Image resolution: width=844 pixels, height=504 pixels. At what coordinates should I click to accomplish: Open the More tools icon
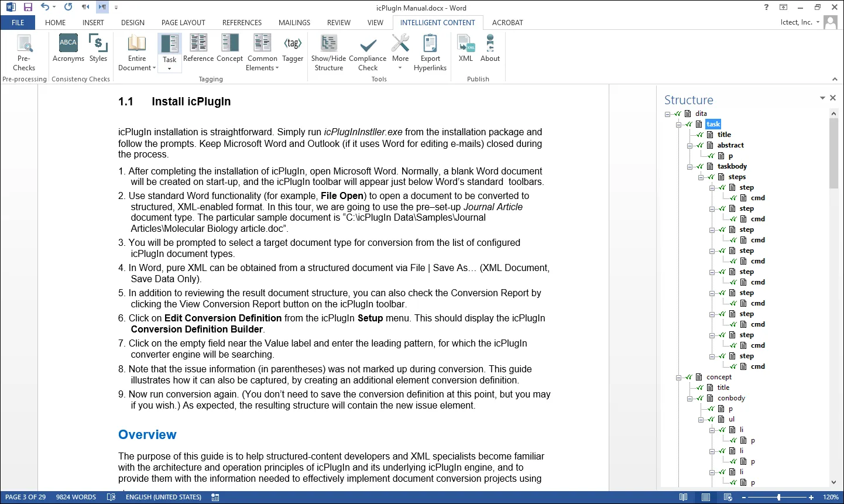tap(400, 44)
